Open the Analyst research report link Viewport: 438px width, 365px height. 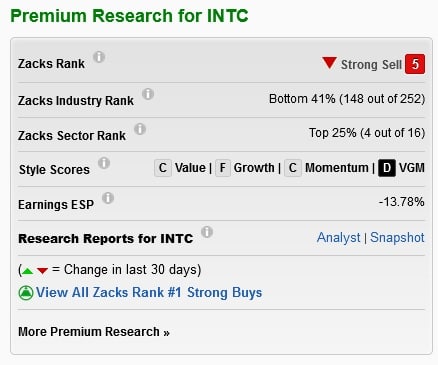click(x=339, y=238)
